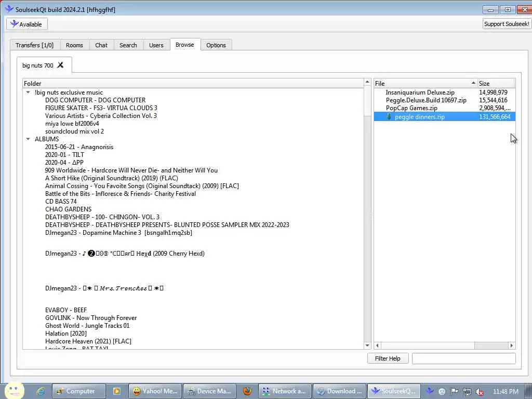Select file Peggle.Deluxe.Build 10697.zip
Screen dimensions: 532x399
(426, 100)
